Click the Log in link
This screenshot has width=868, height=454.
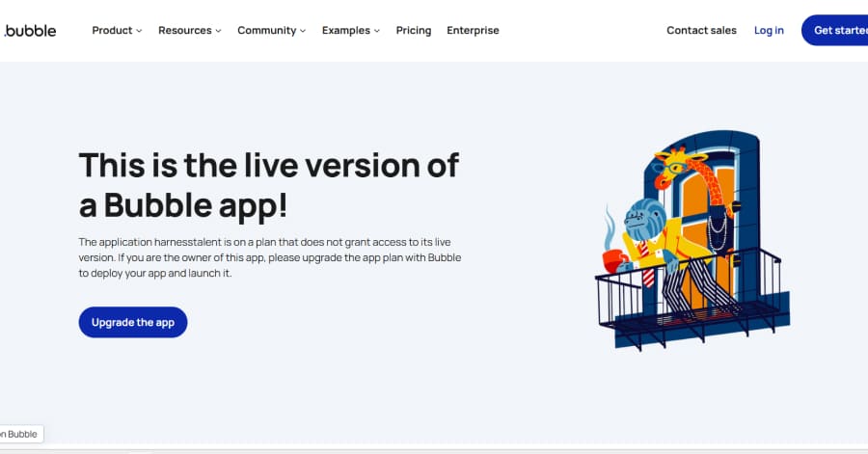769,31
